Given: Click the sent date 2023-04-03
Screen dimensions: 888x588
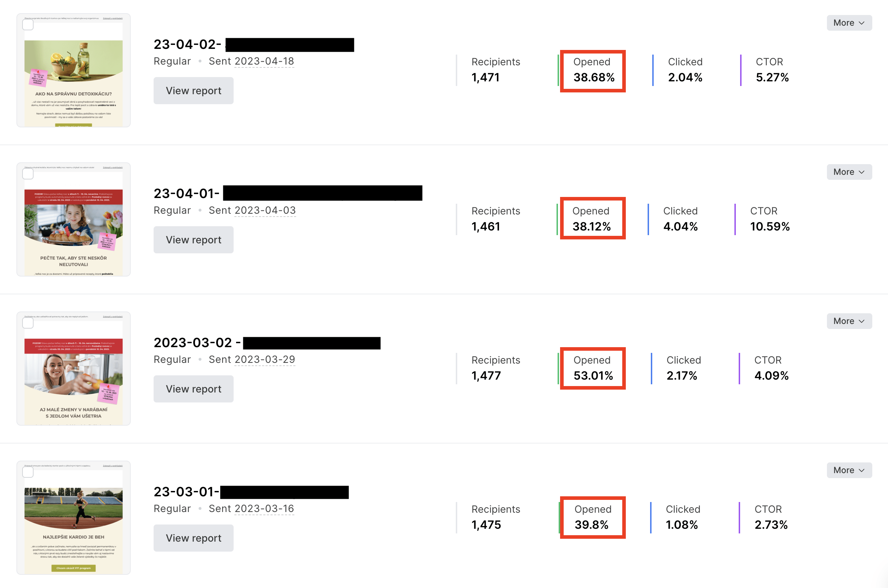Looking at the screenshot, I should pyautogui.click(x=265, y=211).
